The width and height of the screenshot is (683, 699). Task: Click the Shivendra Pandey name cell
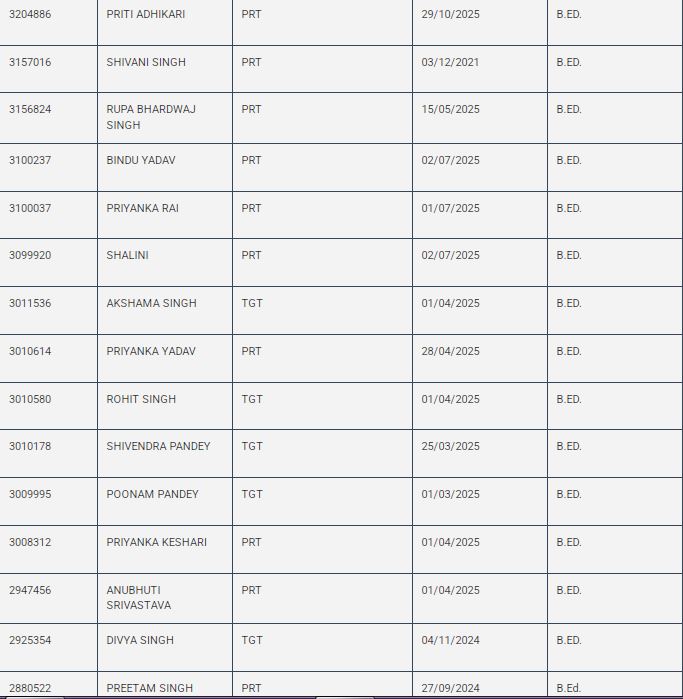point(158,446)
